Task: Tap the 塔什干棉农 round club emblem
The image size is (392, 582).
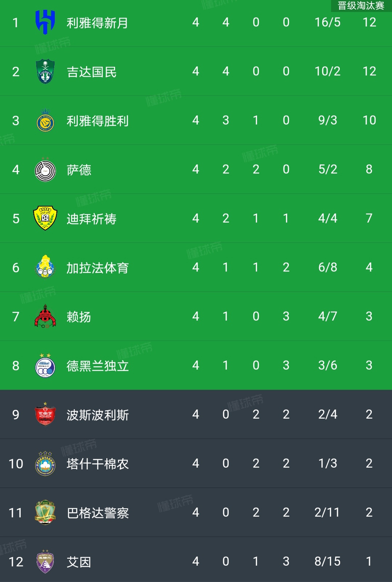Action: tap(45, 464)
